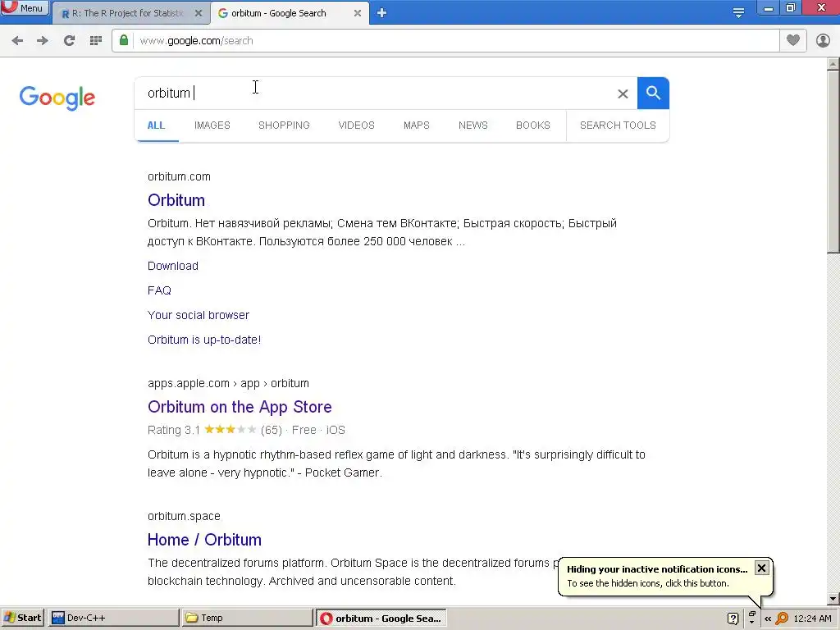Click the orbitum.space URL text
The width and height of the screenshot is (840, 630).
tap(184, 517)
